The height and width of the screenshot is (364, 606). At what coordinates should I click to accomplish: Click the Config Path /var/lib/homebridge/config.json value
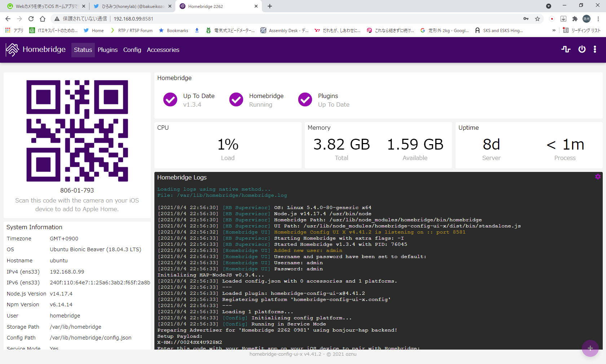[x=91, y=338]
